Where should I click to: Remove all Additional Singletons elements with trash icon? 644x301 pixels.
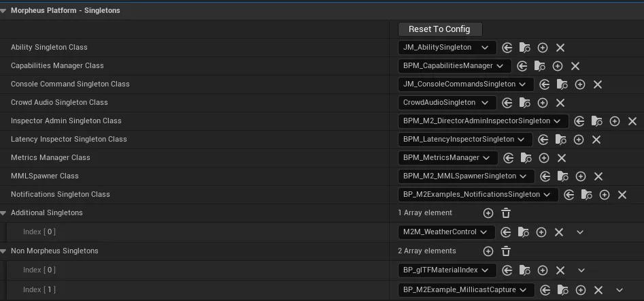tap(506, 213)
